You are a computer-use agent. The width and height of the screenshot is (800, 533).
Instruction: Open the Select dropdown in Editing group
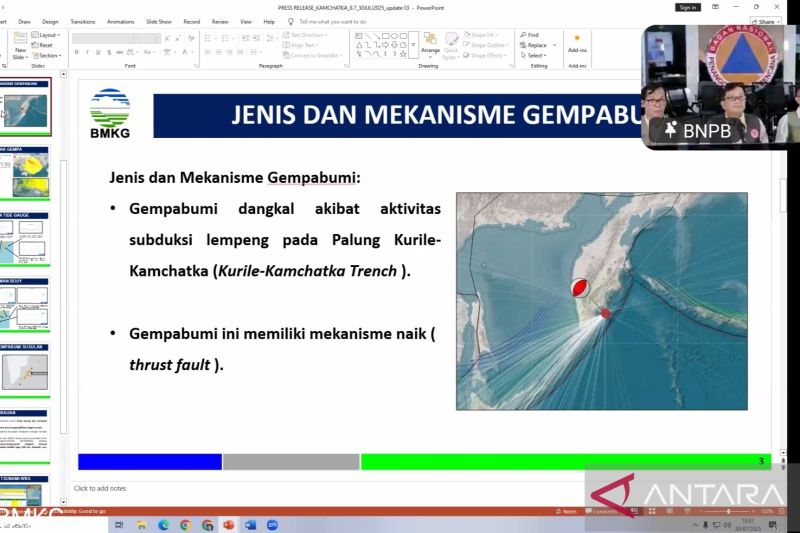534,56
